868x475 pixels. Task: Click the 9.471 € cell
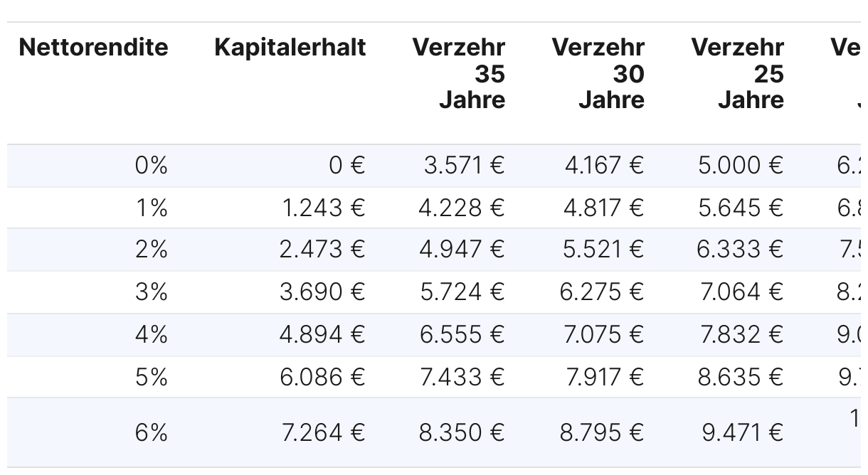(743, 432)
